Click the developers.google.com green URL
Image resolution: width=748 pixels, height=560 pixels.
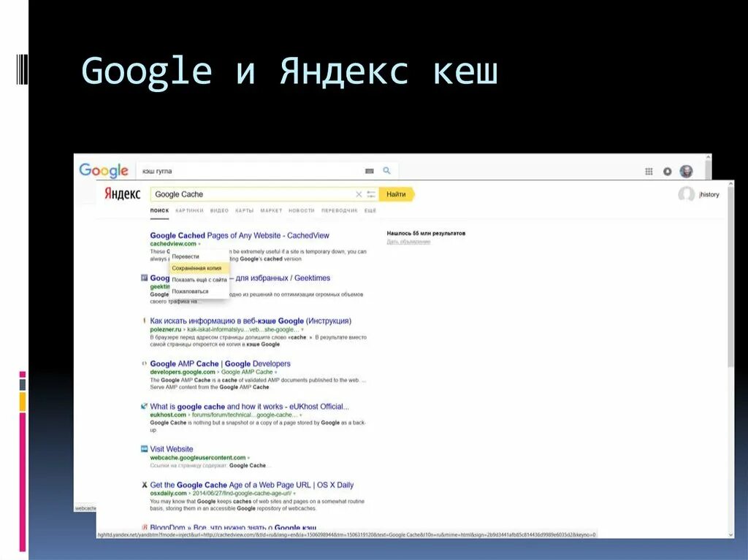(183, 372)
